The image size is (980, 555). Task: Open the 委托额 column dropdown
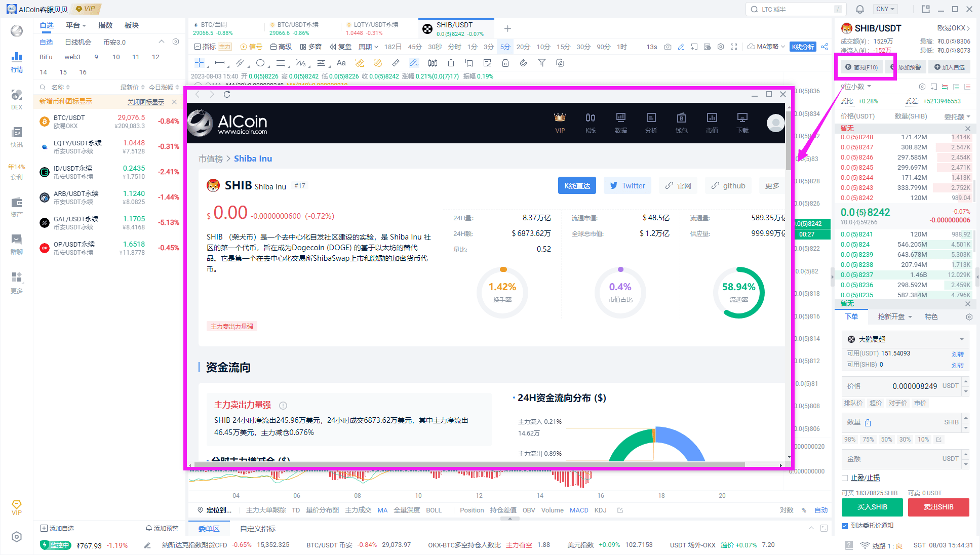point(957,116)
